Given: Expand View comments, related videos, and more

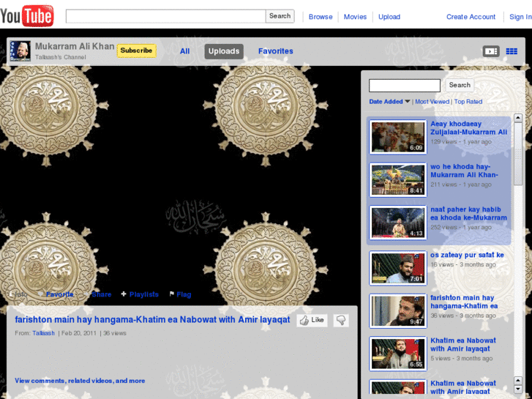Looking at the screenshot, I should 80,381.
